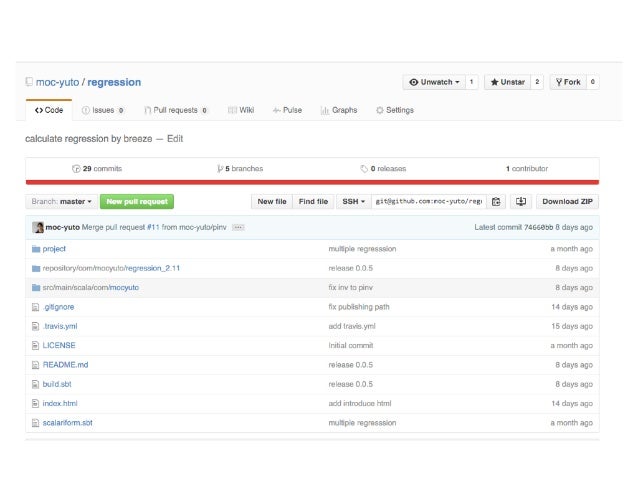Click the green New pull request button
The width and height of the screenshot is (638, 479).
pyautogui.click(x=136, y=201)
